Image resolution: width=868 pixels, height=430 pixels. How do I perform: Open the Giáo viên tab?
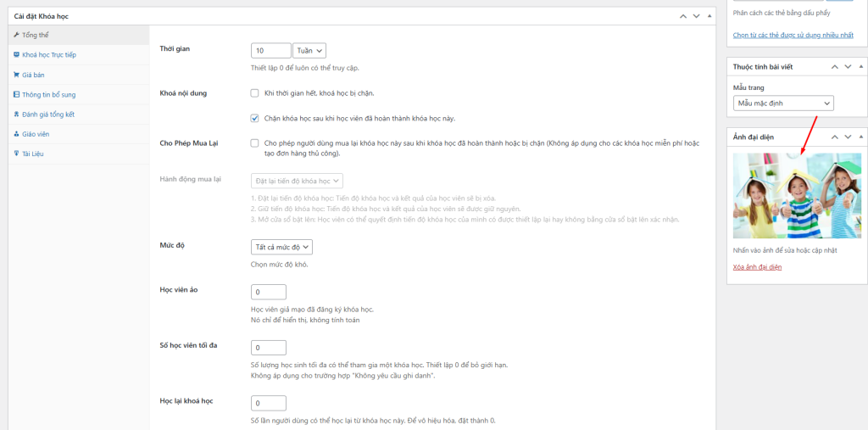(x=36, y=133)
